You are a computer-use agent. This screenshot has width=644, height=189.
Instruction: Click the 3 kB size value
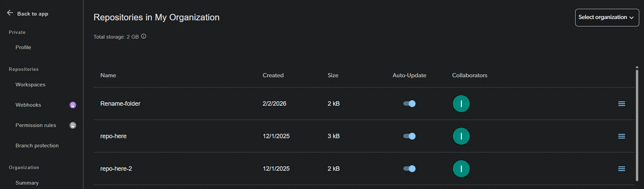point(334,136)
